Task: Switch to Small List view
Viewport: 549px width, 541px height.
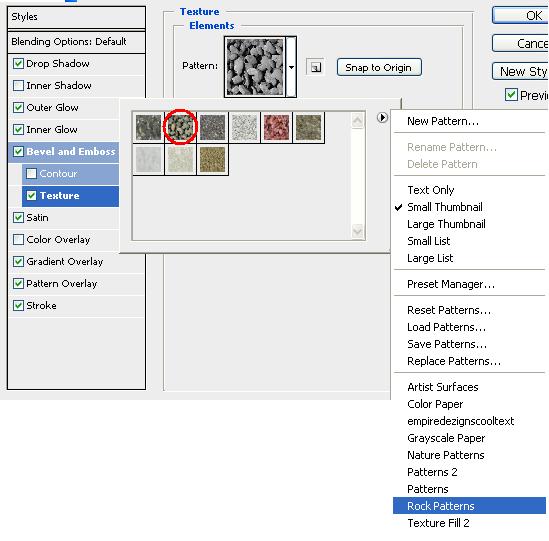Action: click(x=429, y=241)
